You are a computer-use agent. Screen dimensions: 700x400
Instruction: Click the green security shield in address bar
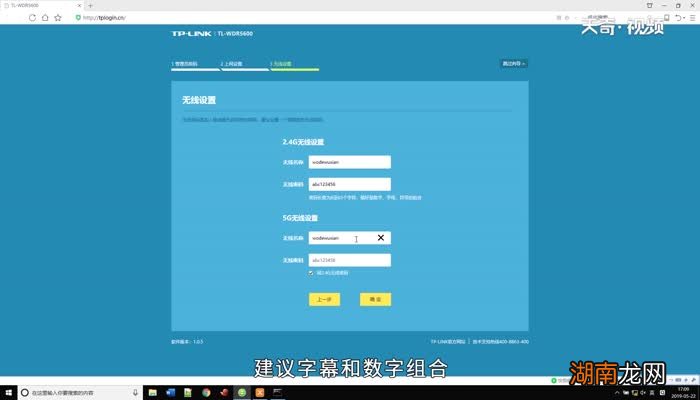78,18
